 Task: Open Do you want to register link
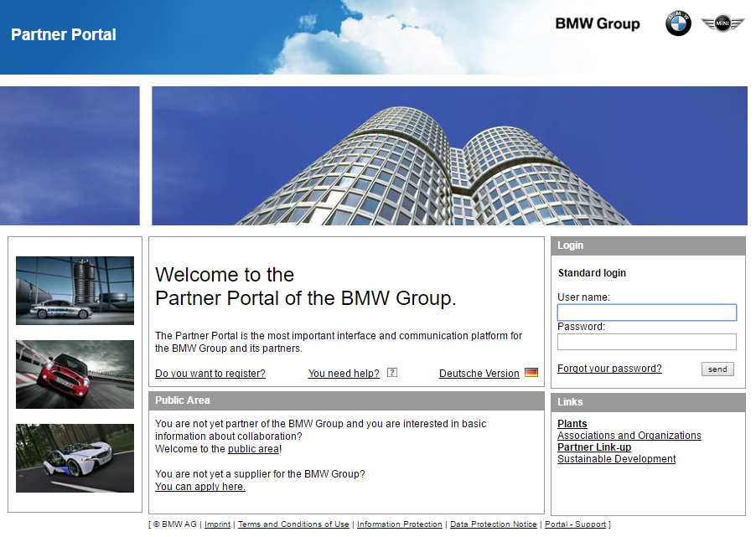210,374
